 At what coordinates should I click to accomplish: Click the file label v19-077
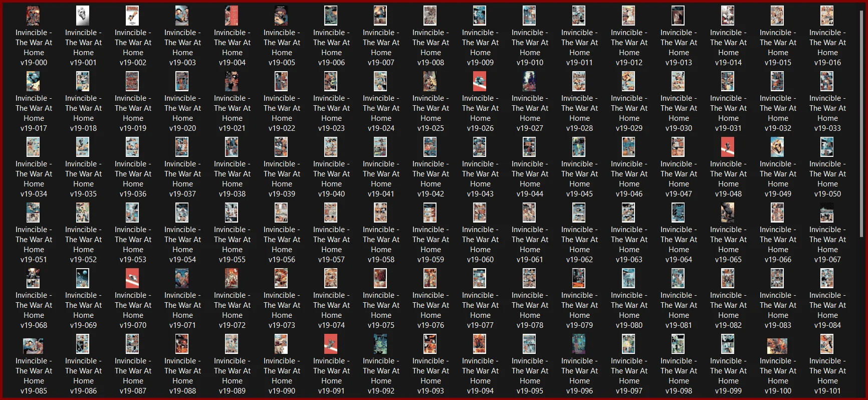coord(480,310)
